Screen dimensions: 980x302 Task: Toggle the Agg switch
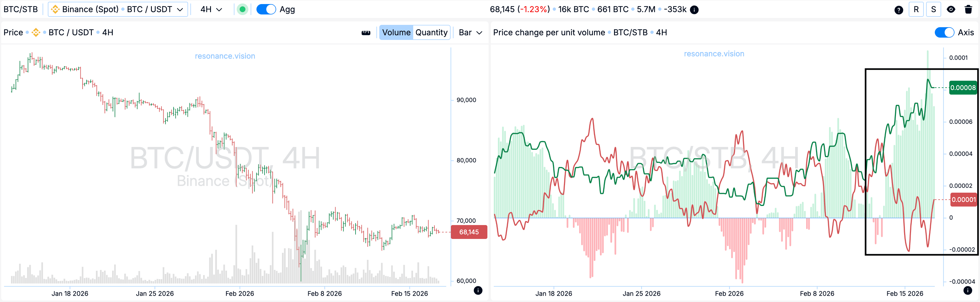tap(266, 10)
